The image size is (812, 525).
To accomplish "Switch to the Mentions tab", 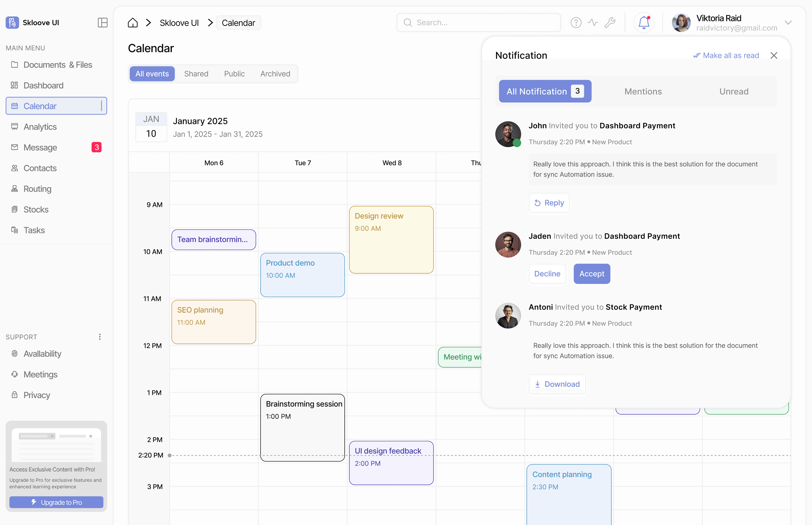I will [643, 91].
